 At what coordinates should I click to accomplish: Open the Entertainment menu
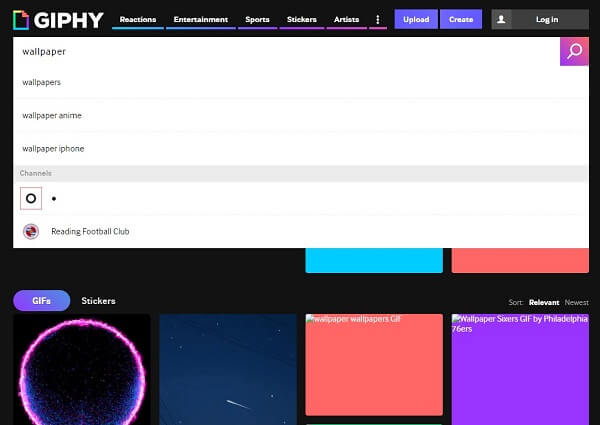(x=201, y=20)
